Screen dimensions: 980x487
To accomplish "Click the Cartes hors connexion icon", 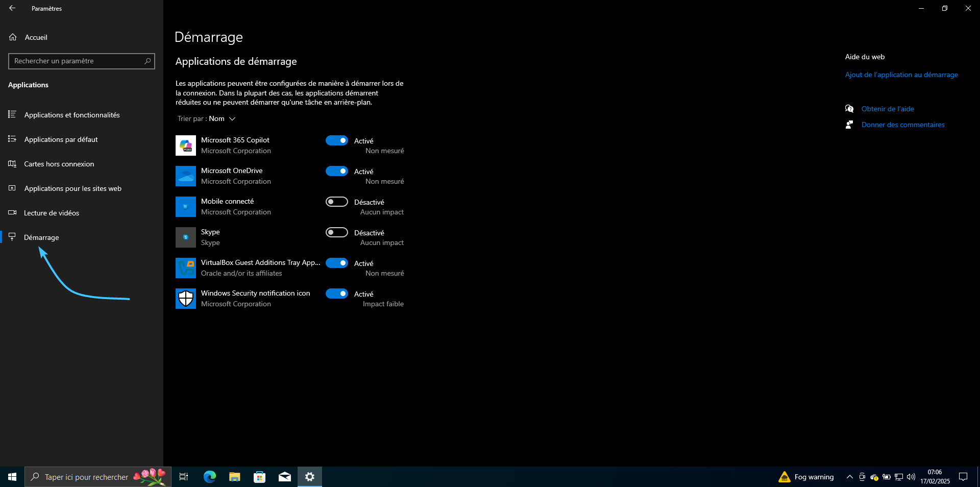I will (x=12, y=163).
